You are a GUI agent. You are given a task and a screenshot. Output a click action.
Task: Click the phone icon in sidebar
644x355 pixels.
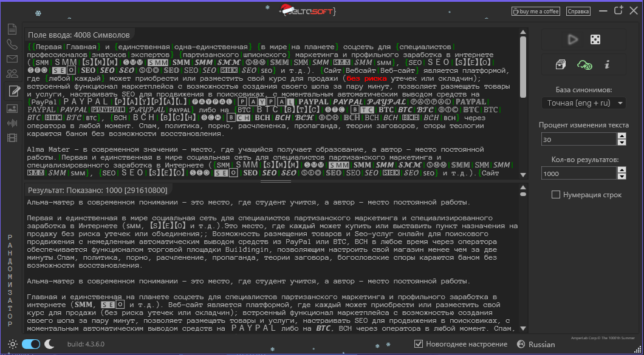[x=12, y=44]
